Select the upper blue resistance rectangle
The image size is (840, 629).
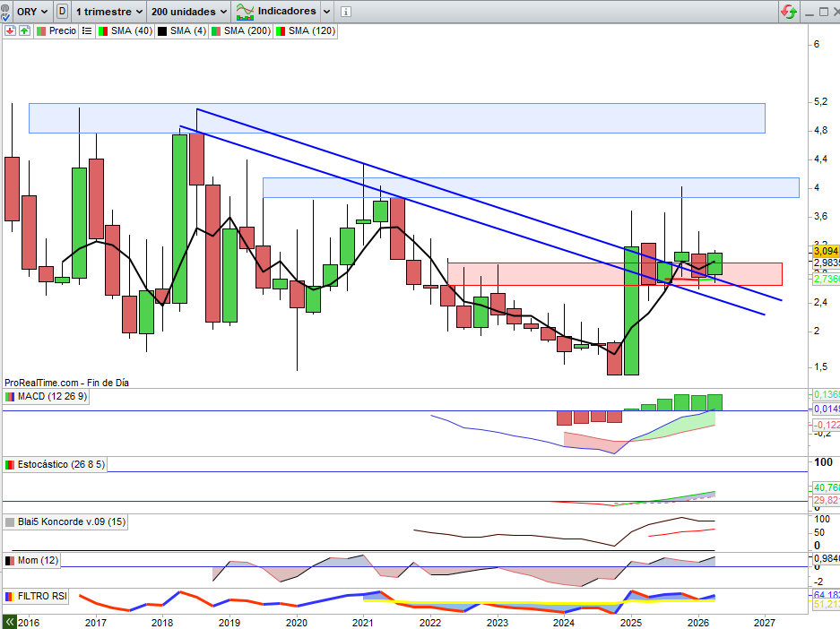coord(397,118)
